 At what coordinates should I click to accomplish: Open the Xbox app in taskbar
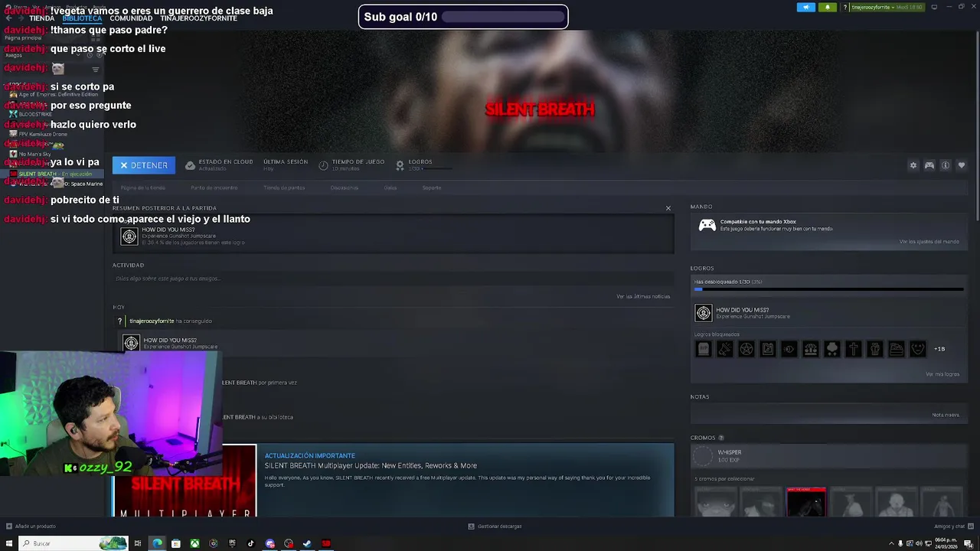pyautogui.click(x=194, y=543)
